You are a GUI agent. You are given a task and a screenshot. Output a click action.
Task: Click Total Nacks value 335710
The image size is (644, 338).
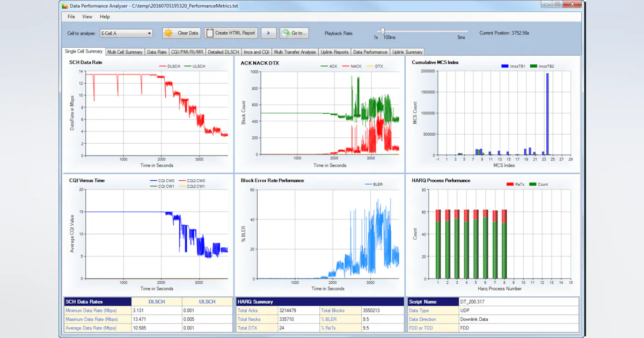[298, 319]
